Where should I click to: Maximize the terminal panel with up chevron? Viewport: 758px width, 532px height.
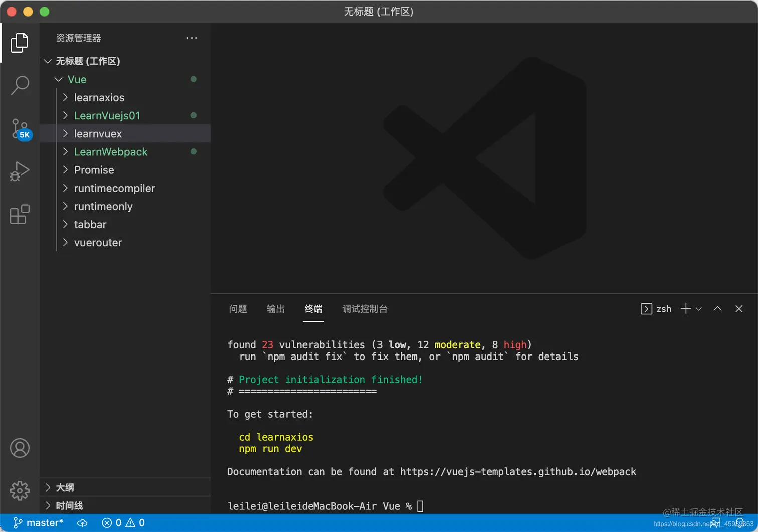tap(718, 309)
